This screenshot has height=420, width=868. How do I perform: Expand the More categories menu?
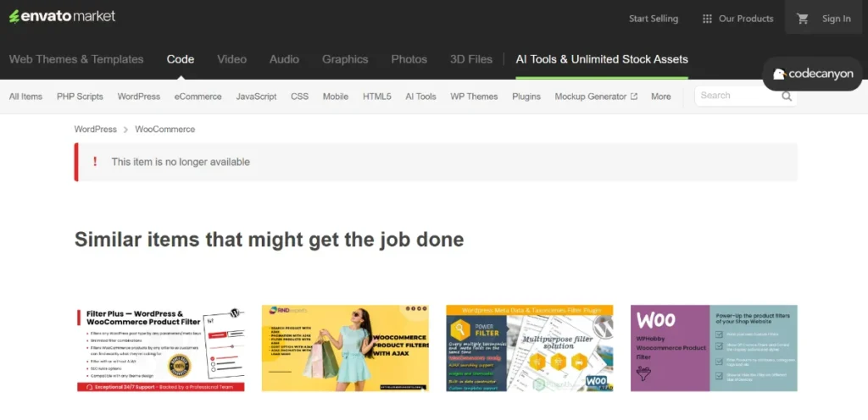click(x=661, y=97)
